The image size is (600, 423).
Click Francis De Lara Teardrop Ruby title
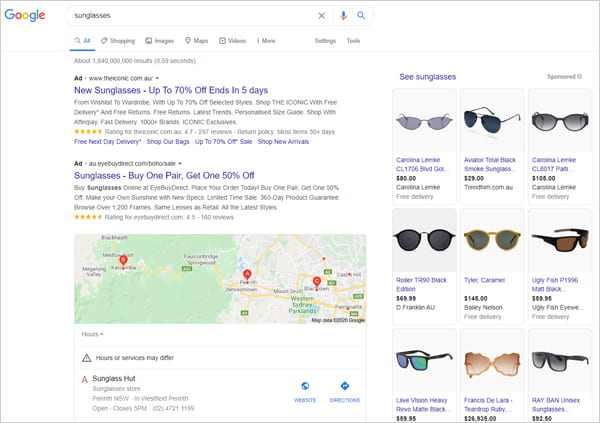488,405
